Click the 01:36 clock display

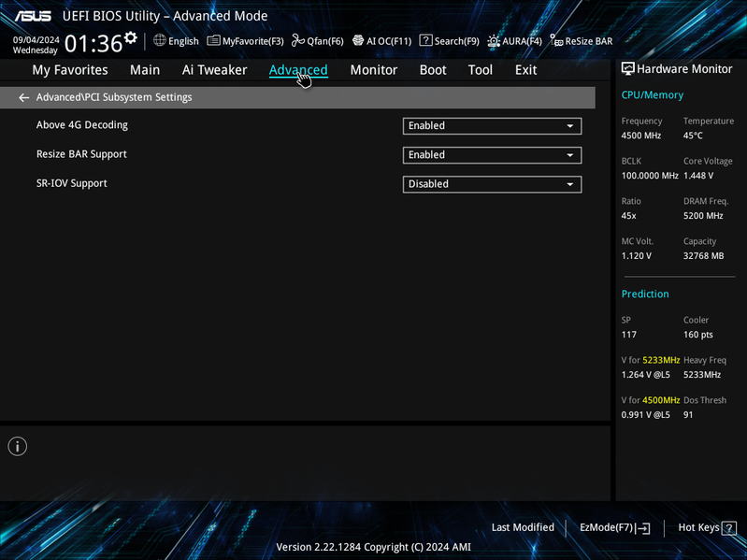pos(93,44)
